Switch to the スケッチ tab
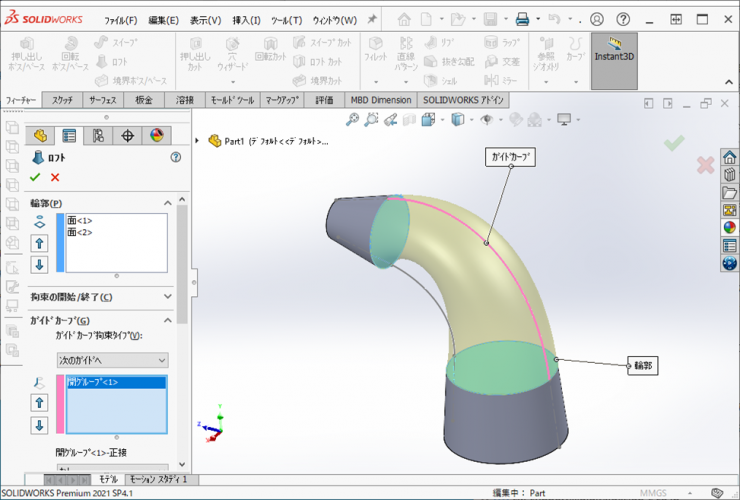 tap(62, 100)
